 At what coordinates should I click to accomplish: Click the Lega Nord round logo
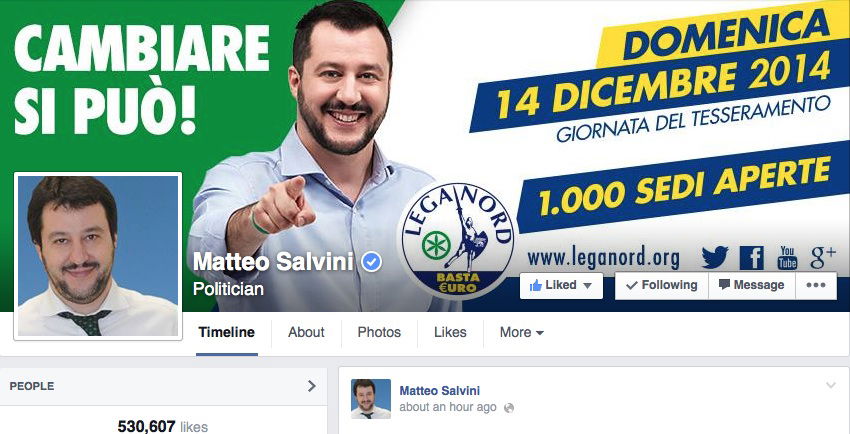(457, 240)
